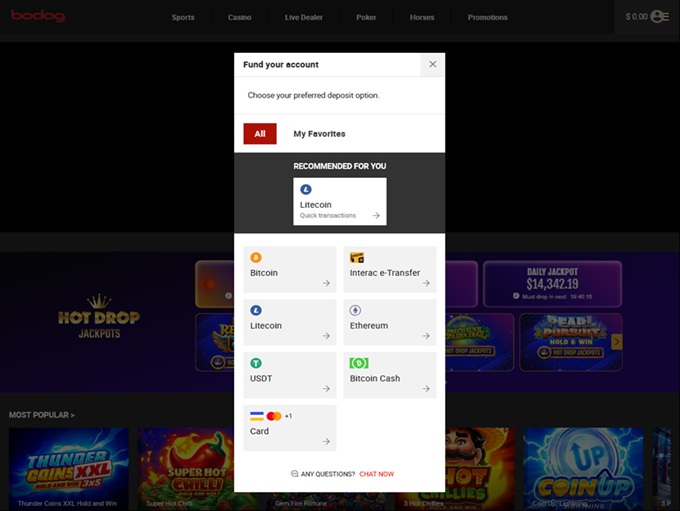
Task: Switch to My Favorites tab
Action: click(x=319, y=134)
